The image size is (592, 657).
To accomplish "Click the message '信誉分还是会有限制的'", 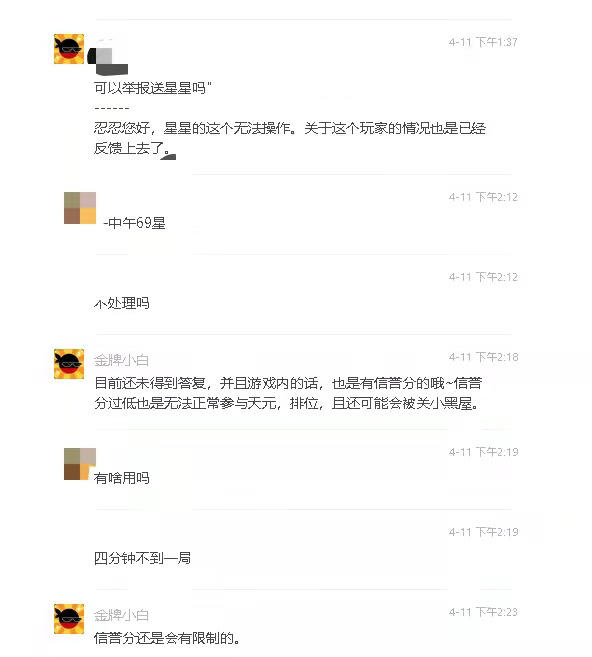I will pos(167,638).
